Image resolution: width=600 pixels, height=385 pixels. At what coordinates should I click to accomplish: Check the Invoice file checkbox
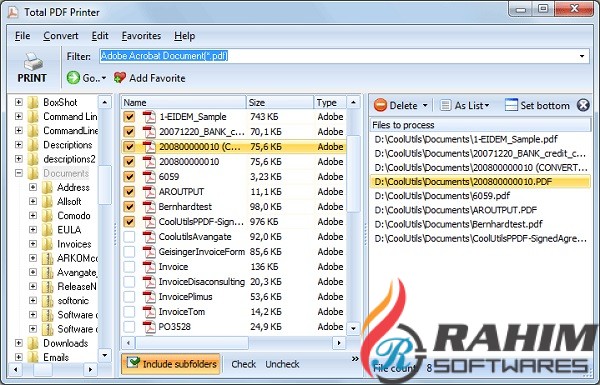(x=129, y=267)
